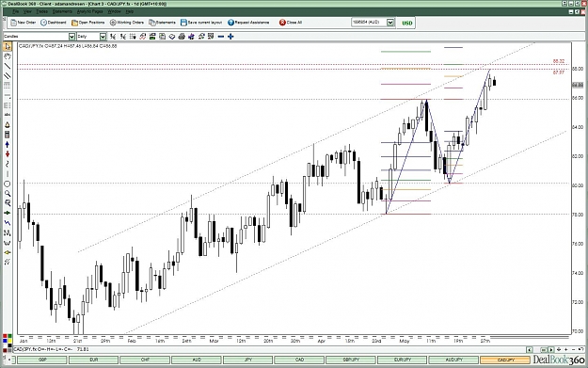Viewport: 588px width, 368px height.
Task: Click the chart scroll right arrow
Action: (x=551, y=349)
